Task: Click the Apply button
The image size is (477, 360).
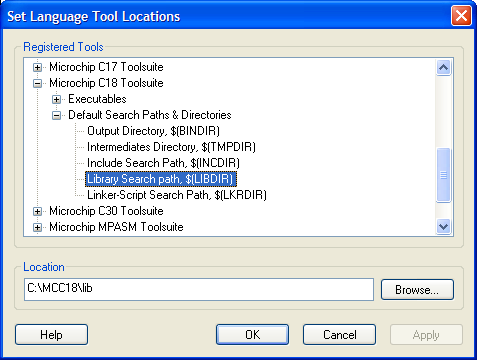Action: [426, 335]
